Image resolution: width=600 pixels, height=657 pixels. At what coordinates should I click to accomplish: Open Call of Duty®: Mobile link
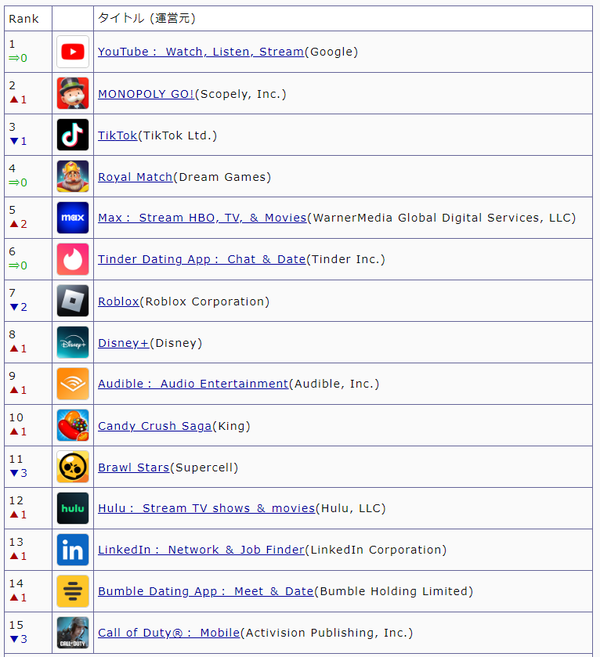tap(169, 632)
